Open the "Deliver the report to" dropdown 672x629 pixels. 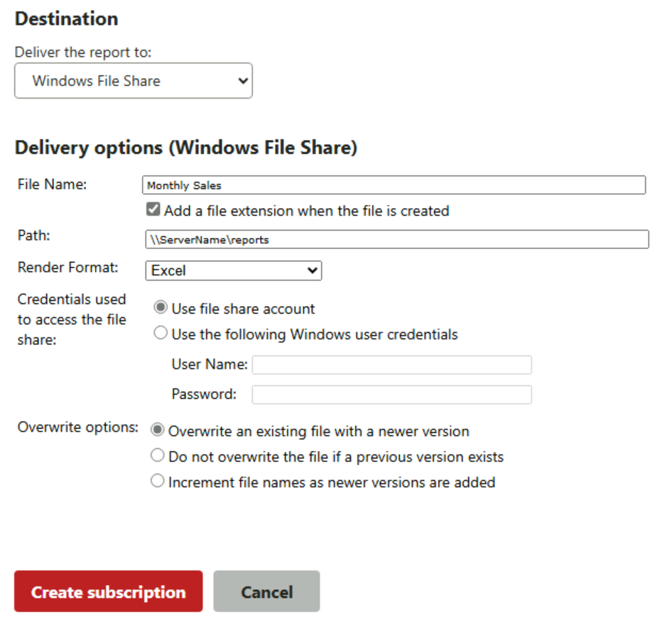click(133, 80)
